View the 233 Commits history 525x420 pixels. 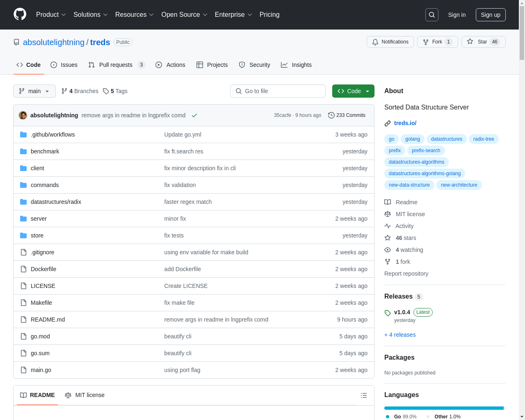(347, 115)
